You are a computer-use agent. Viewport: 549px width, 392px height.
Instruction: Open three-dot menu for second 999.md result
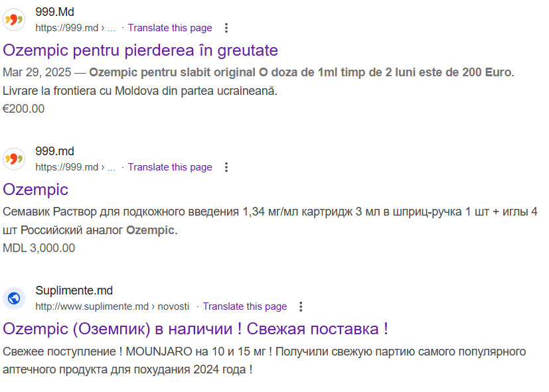point(226,167)
